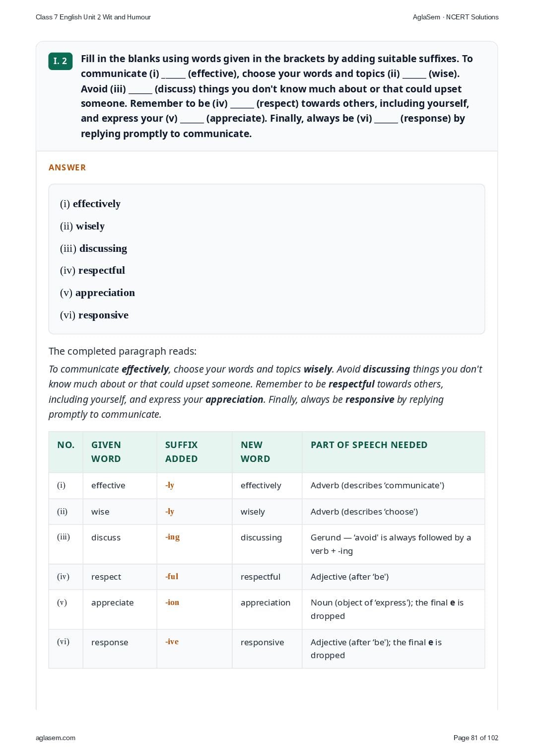Screen dimensions: 534x756
Task: Select the word appreciation in the table
Action: point(266,603)
